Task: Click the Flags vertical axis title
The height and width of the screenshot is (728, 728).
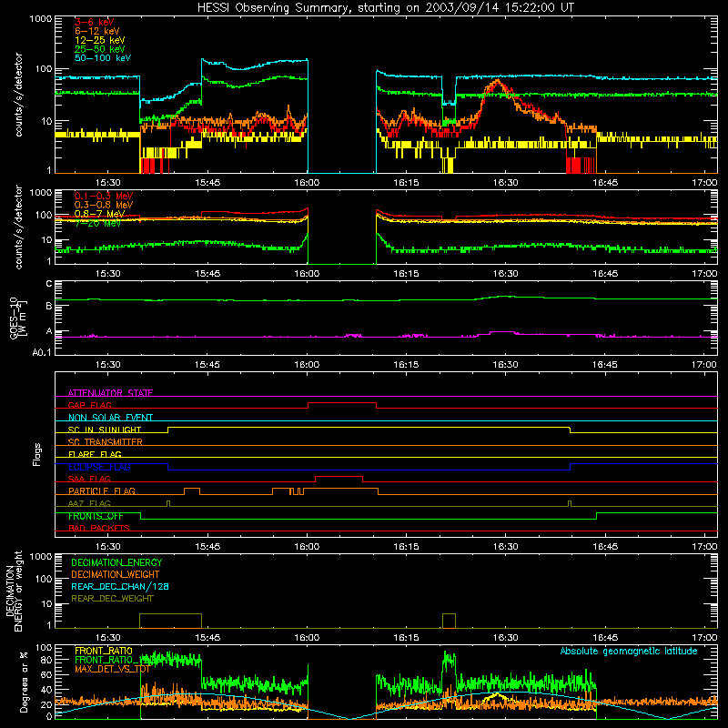Action: 36,454
